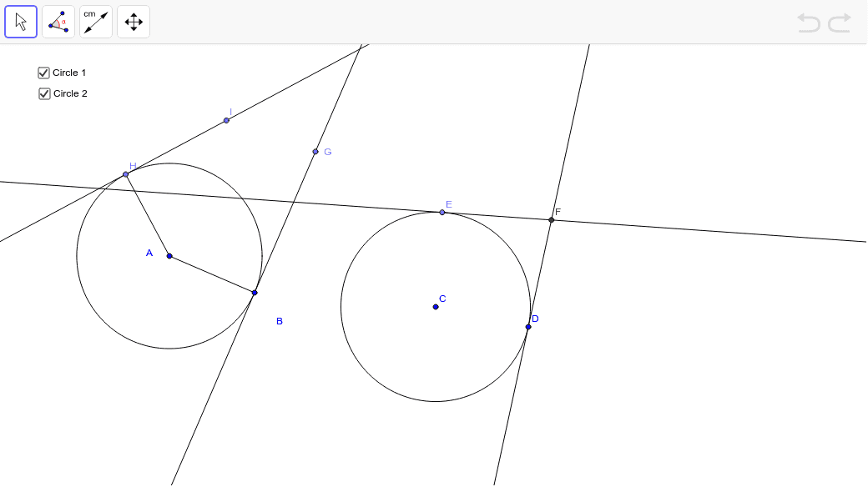Viewport: 868px width, 487px height.
Task: Select the Distance or Length tool
Action: point(96,23)
